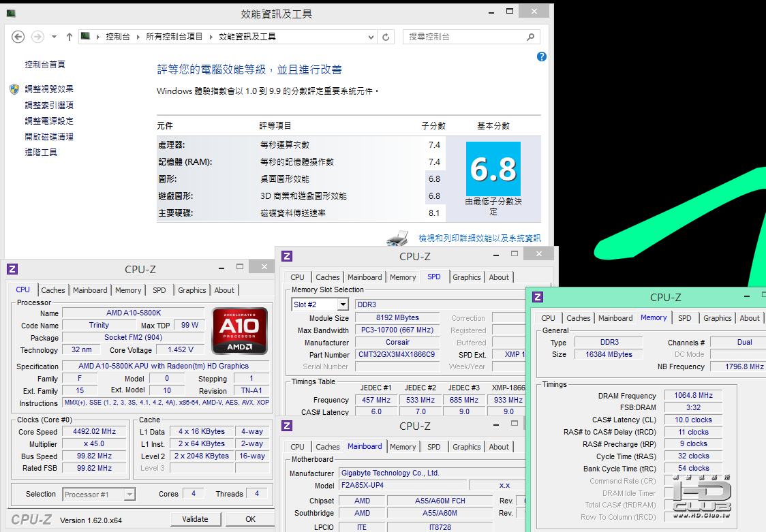
Task: Click into the 搜尋控制台 search field
Action: (463, 37)
